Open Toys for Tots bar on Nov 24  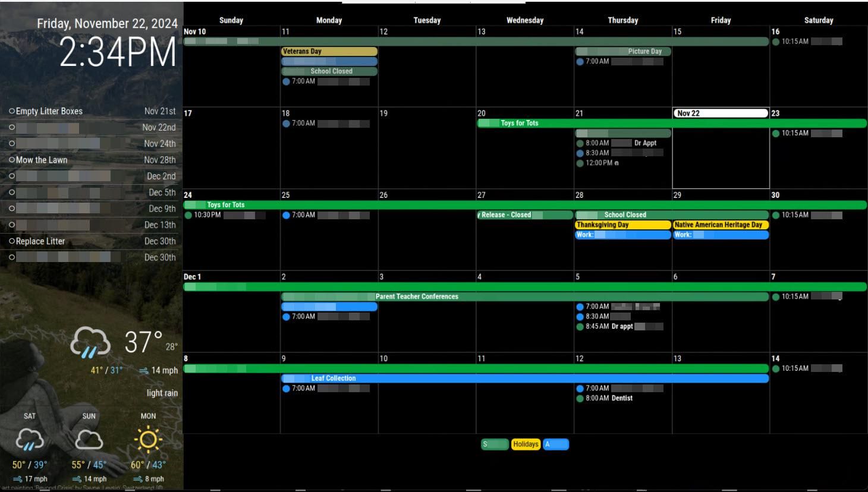(525, 205)
